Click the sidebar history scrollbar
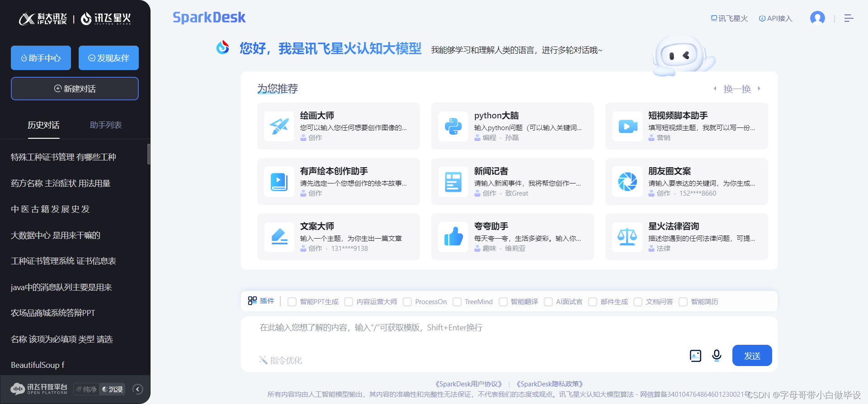Screen dimensions: 868x404 pyautogui.click(x=149, y=154)
